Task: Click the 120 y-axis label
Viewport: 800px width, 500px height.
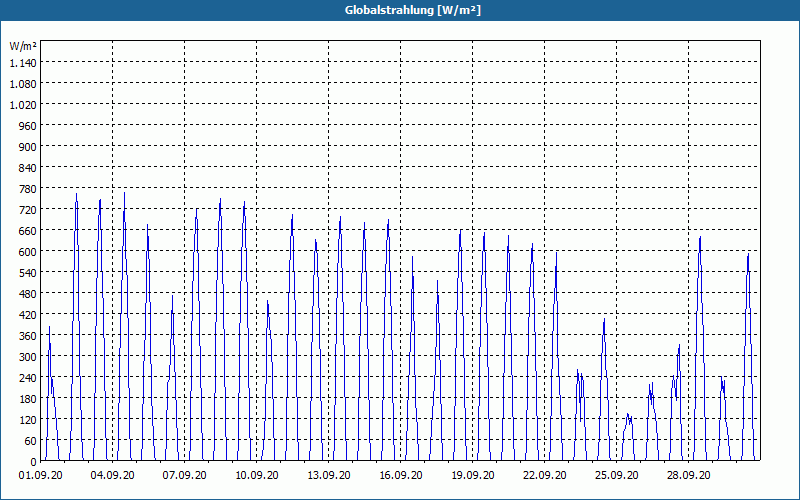Action: coord(28,420)
